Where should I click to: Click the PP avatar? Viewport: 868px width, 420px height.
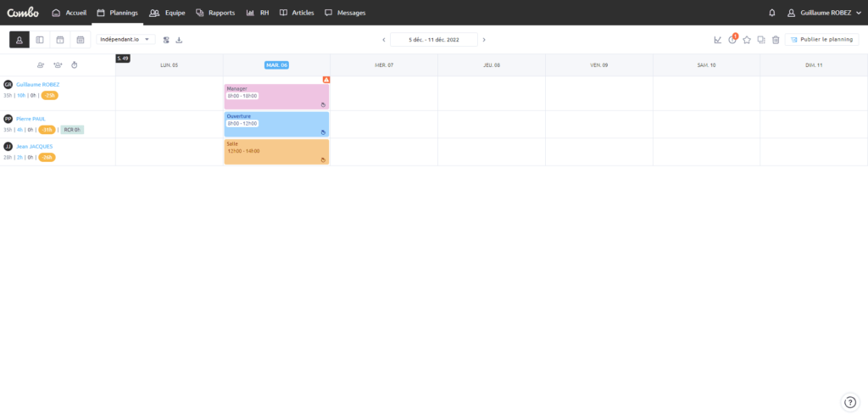pyautogui.click(x=8, y=119)
